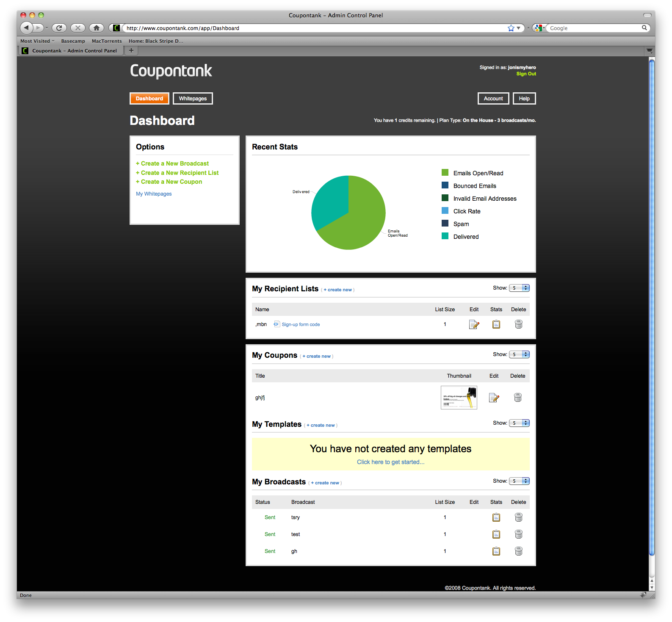Click create new next to My Broadcasts
672x622 pixels.
tap(325, 483)
